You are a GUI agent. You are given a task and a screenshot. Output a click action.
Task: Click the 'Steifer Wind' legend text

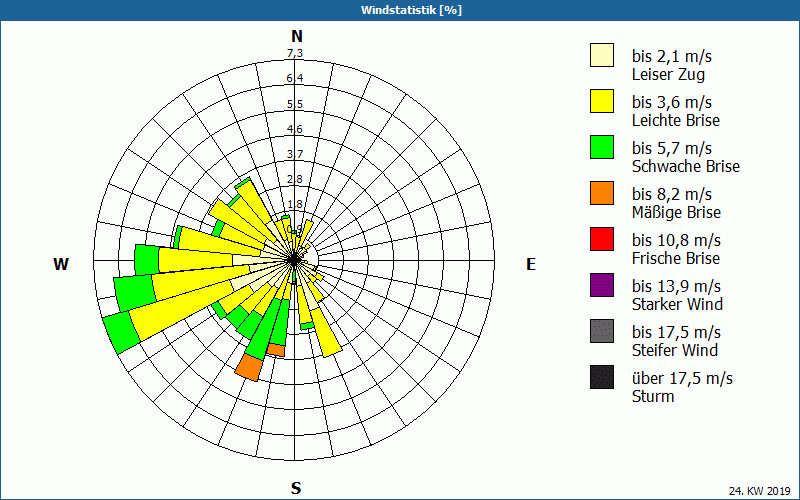coord(675,350)
